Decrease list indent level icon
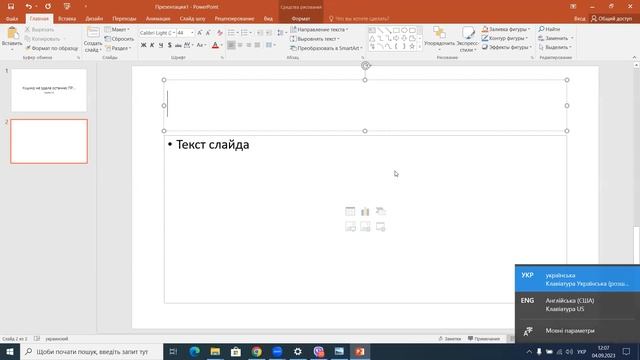The width and height of the screenshot is (640, 360). 260,33
